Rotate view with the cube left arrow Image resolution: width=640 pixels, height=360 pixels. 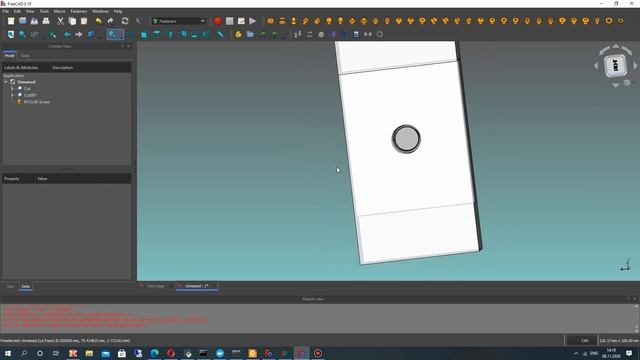[x=596, y=65]
